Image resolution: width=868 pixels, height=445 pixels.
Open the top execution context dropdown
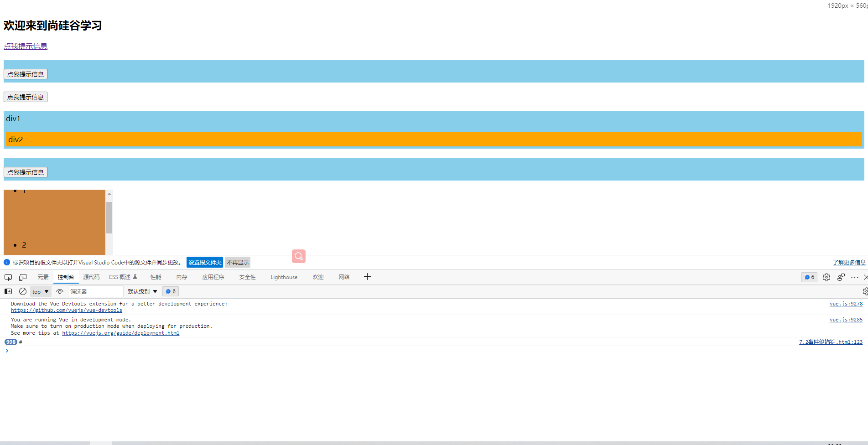(41, 291)
